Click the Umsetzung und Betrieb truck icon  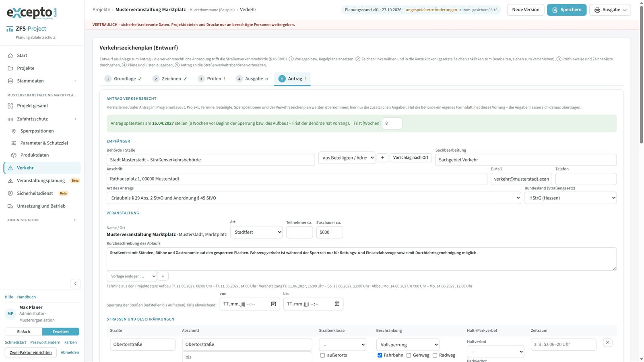pos(10,206)
